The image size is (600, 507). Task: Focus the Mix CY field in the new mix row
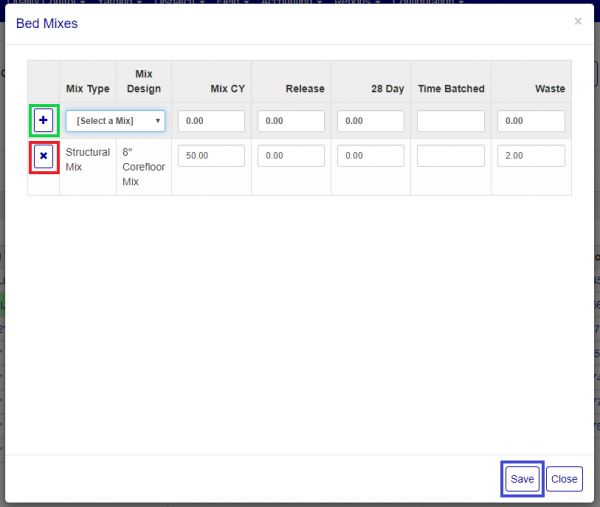[211, 121]
